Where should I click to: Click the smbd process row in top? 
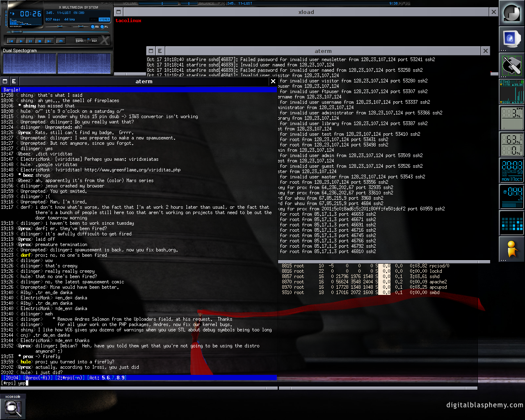click(361, 292)
